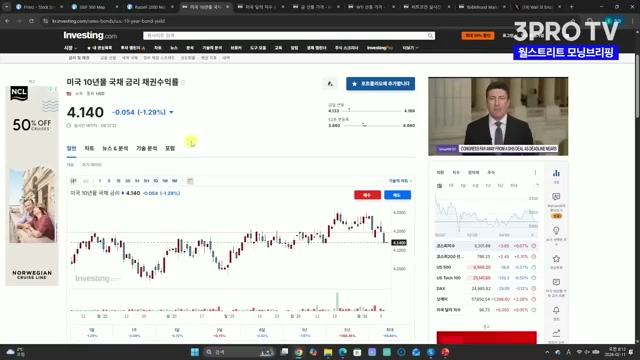The width and height of the screenshot is (640, 360).
Task: Select the 지수 tab in market widget
Action: coord(456,173)
